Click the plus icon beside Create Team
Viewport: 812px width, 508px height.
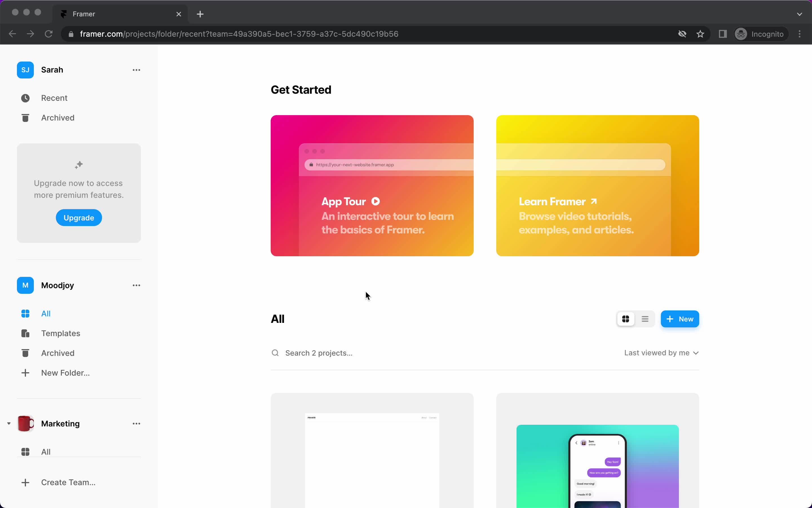[25, 483]
